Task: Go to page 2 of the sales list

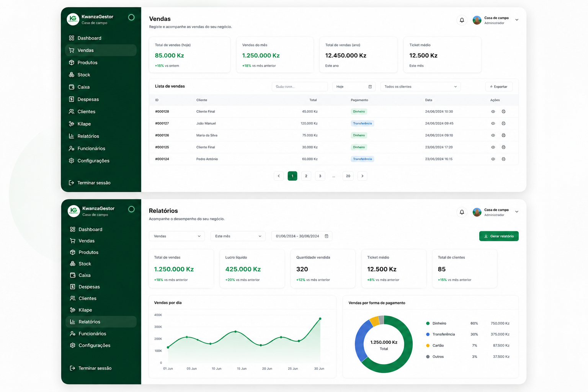Action: click(306, 176)
